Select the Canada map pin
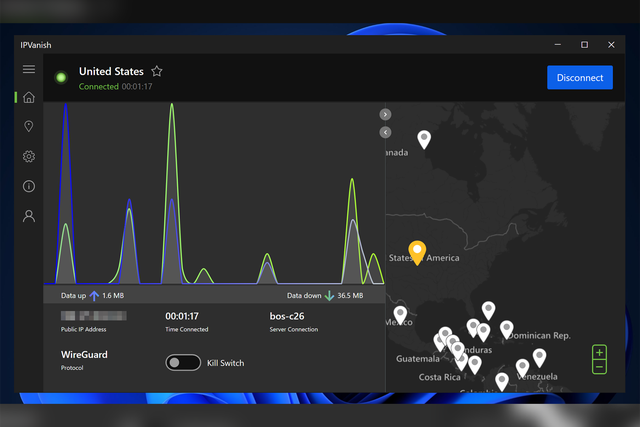This screenshot has height=427, width=640. pos(424,139)
